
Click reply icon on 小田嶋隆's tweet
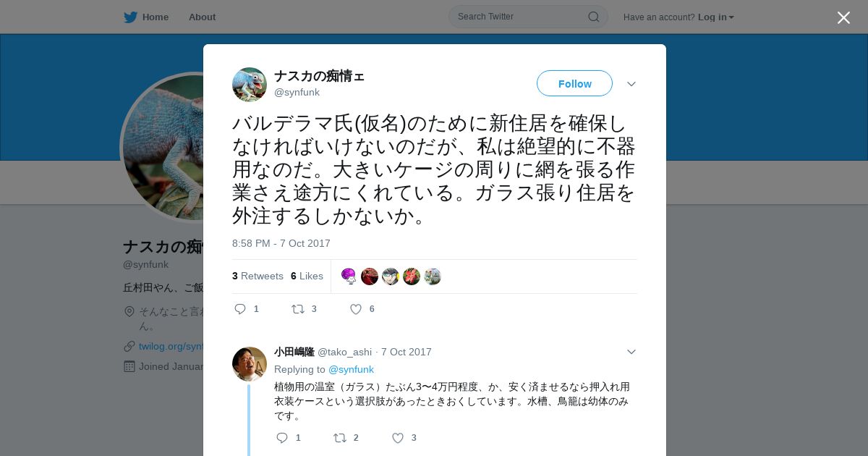[x=282, y=438]
